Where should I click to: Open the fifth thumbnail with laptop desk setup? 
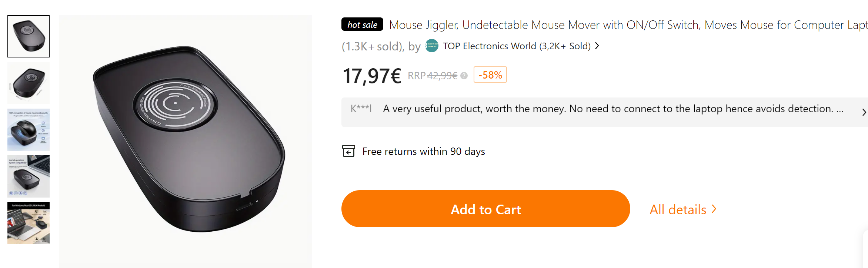29,223
